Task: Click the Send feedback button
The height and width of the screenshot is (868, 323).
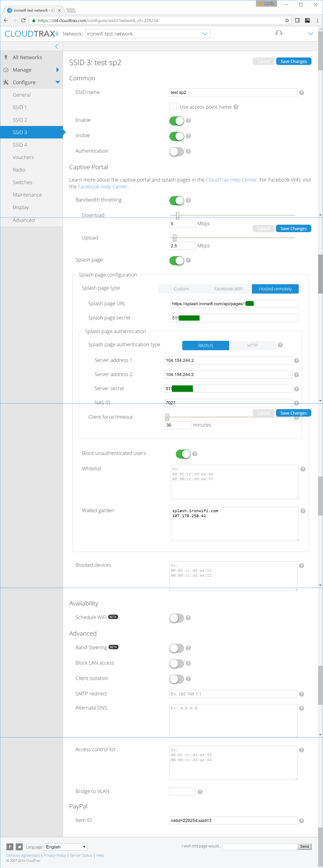Action: [304, 846]
